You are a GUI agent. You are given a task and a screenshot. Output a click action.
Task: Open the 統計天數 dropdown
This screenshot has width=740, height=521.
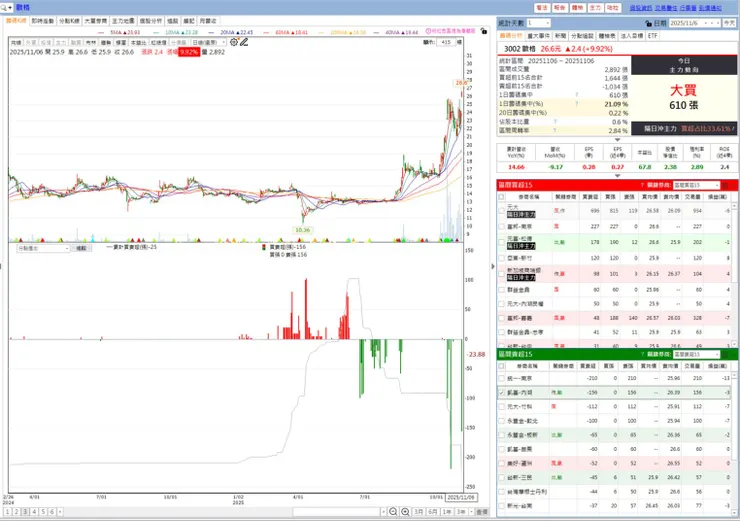pos(538,23)
